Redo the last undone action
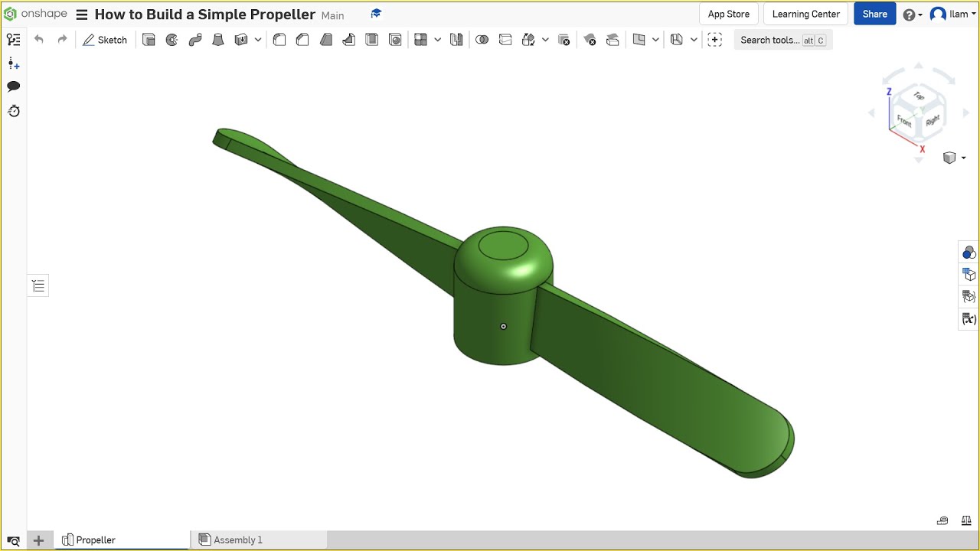980x551 pixels. pos(63,40)
